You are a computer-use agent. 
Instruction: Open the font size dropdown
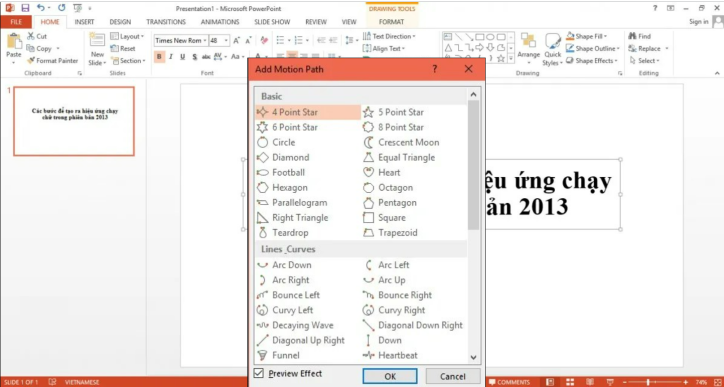click(226, 41)
